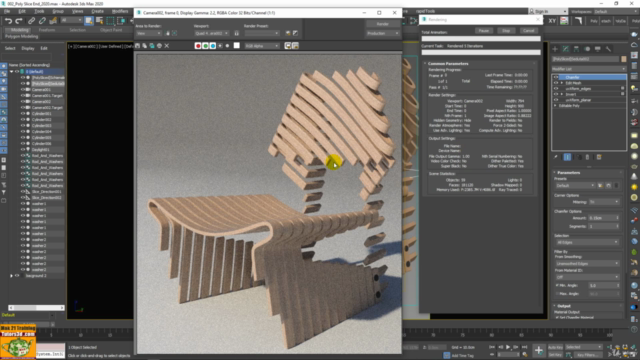Open the Create menu
The height and width of the screenshot is (360, 640).
[97, 11]
